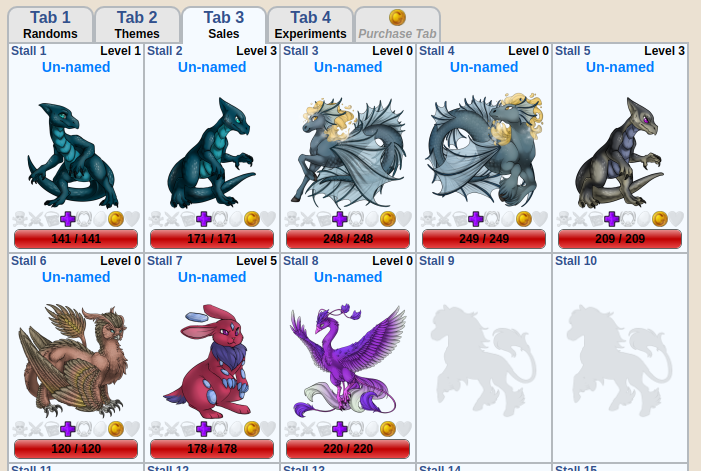The width and height of the screenshot is (701, 471).
Task: Open the Un-named link in Stall 3
Action: [348, 67]
